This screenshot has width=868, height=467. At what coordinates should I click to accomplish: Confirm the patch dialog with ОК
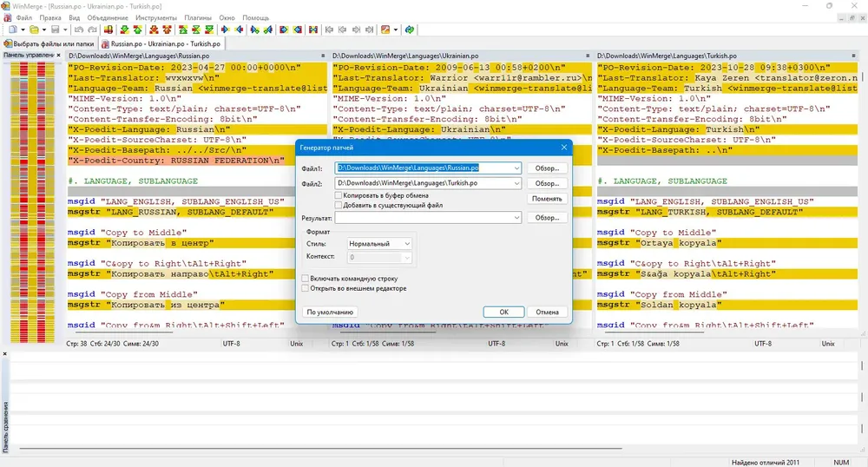[503, 312]
